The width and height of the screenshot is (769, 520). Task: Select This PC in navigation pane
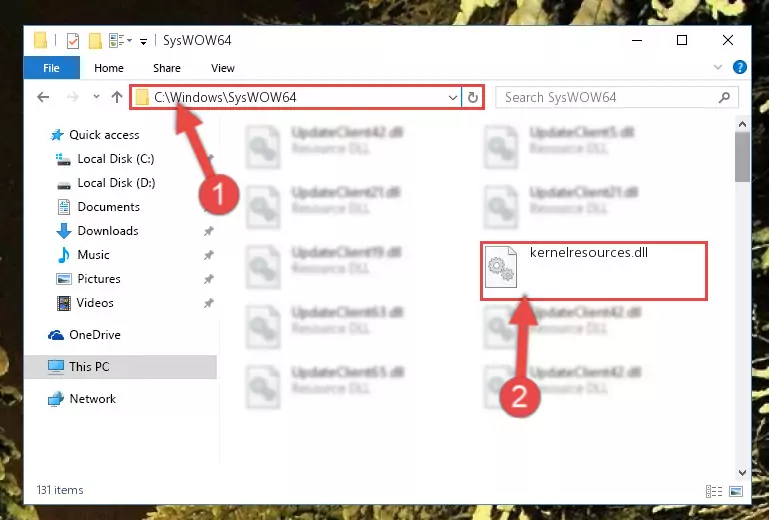[89, 366]
